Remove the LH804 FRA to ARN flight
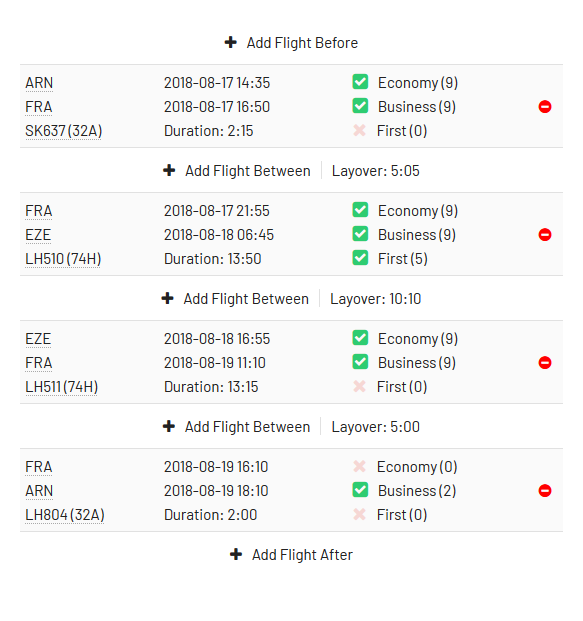This screenshot has width=583, height=621. (x=545, y=490)
